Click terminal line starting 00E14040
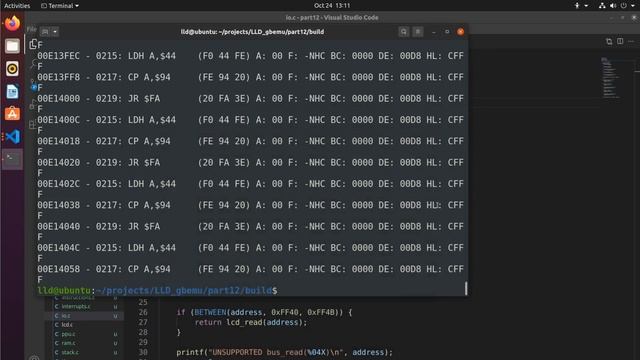 click(250, 226)
